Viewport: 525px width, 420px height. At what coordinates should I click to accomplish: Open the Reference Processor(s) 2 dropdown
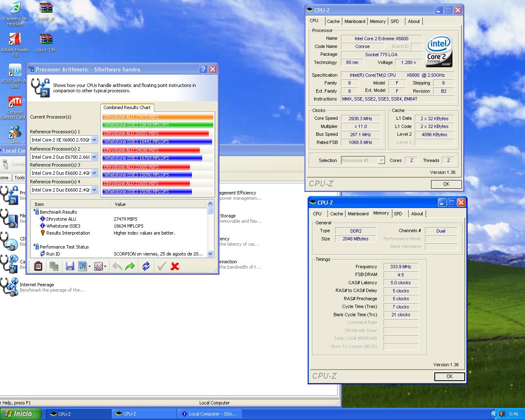pos(94,157)
